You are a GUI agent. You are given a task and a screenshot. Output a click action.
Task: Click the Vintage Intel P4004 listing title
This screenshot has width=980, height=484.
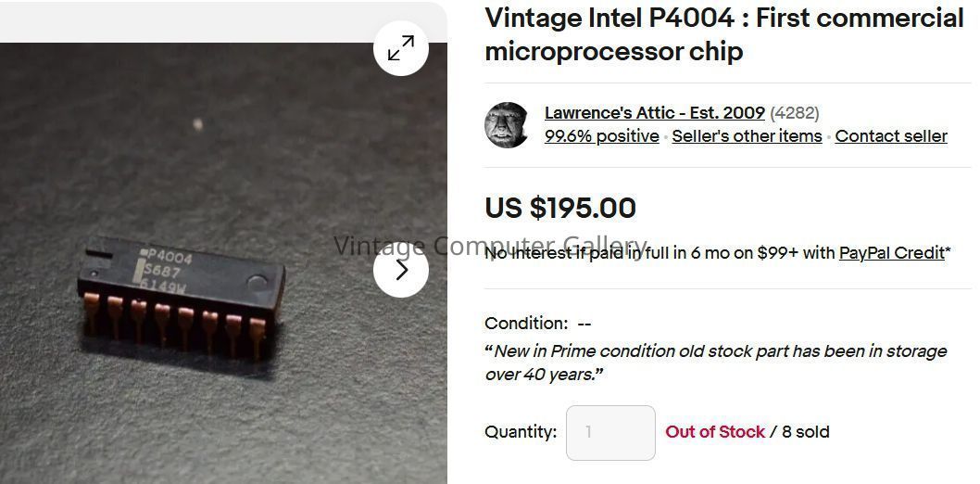723,34
